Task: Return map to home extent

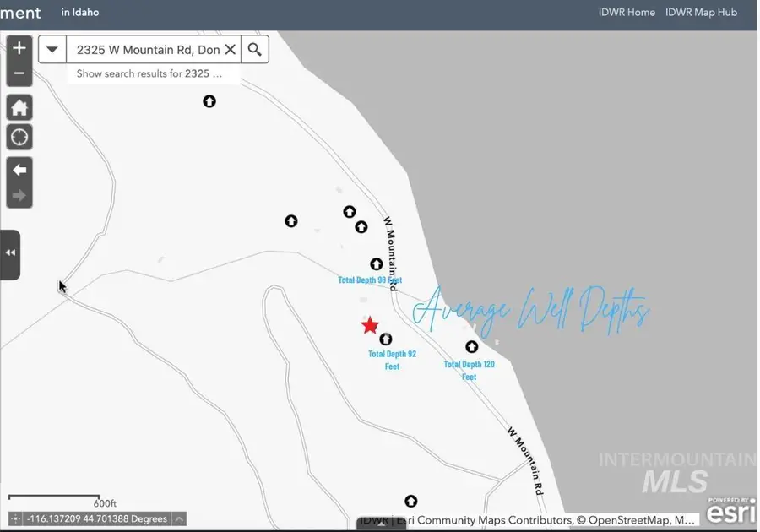Action: pos(19,108)
